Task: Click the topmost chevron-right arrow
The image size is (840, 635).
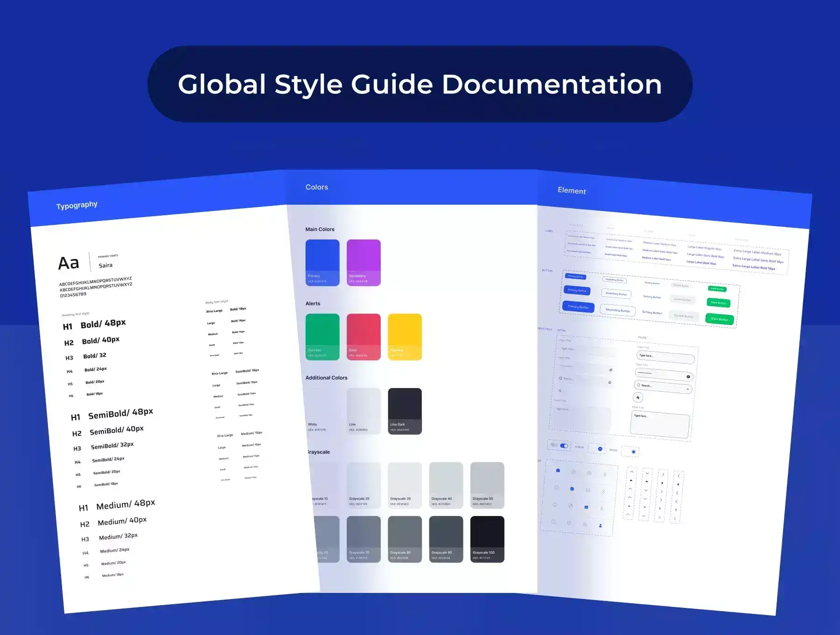Action: pos(663,475)
